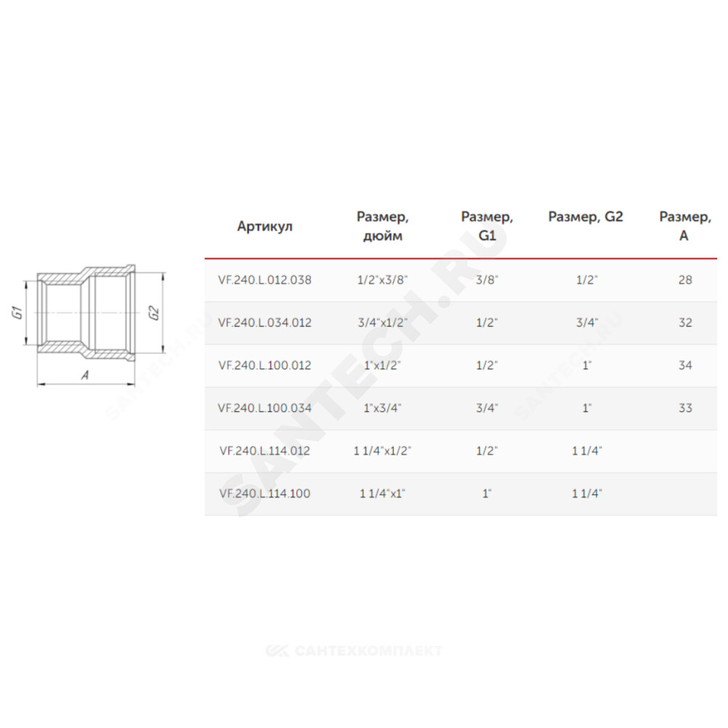This screenshot has height=728, width=728.
Task: Click the Размер, дюйм column header
Action: click(x=383, y=226)
